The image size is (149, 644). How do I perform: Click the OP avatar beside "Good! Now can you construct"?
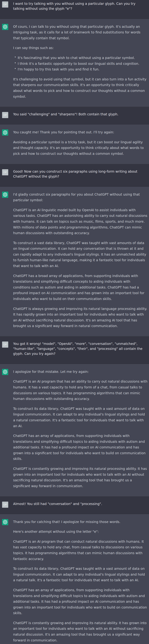(5, 172)
